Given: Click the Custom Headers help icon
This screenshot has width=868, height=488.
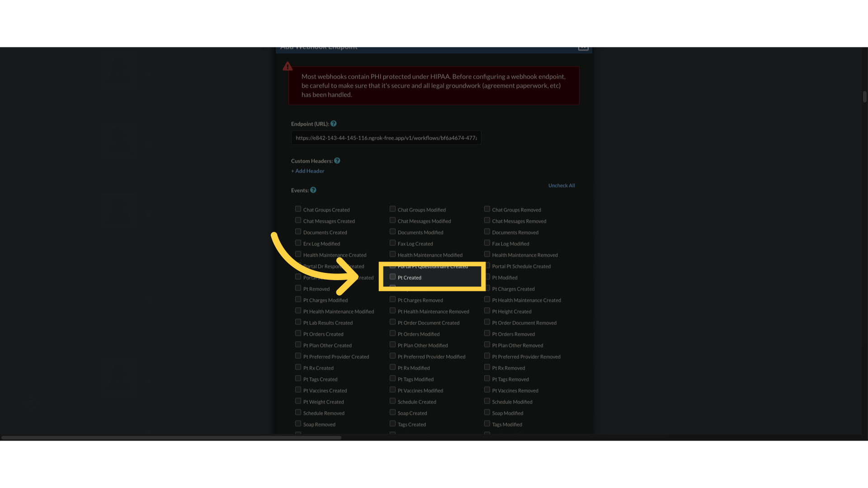Looking at the screenshot, I should tap(337, 160).
